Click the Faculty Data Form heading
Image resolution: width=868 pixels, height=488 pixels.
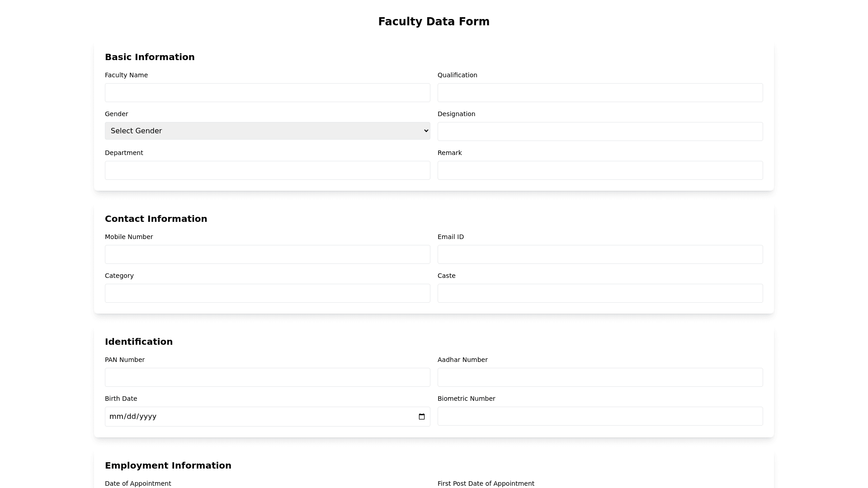click(434, 22)
